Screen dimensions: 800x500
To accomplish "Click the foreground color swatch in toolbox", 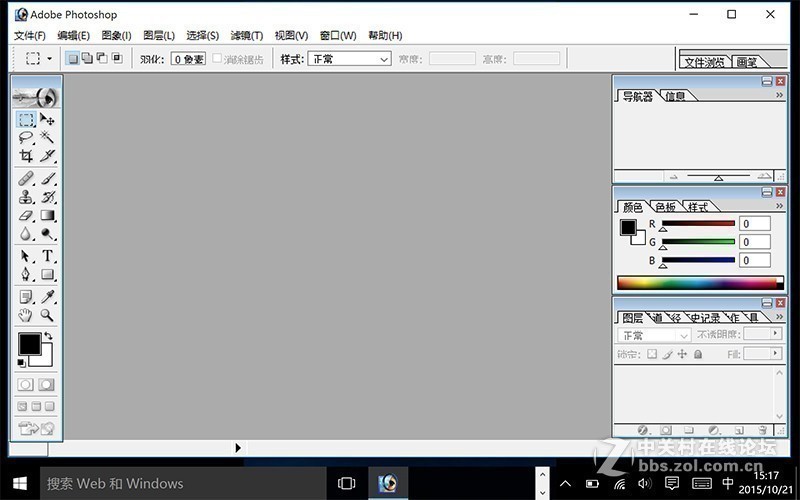I will [30, 344].
